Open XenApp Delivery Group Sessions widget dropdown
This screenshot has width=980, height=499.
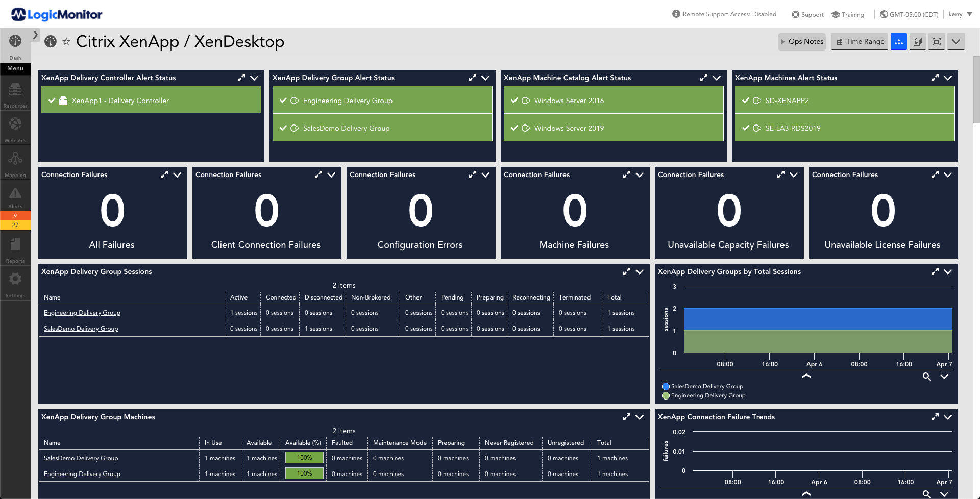(640, 272)
